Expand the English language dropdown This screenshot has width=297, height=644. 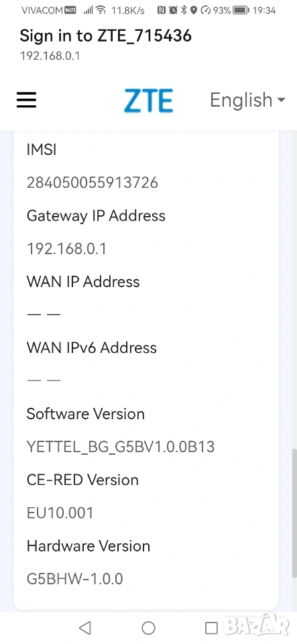pyautogui.click(x=247, y=100)
